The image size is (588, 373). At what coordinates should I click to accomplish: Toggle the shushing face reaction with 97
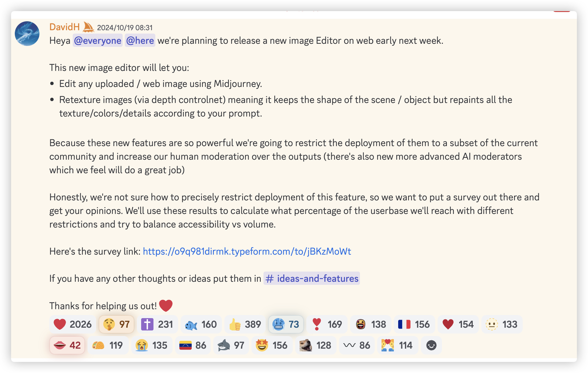tap(116, 324)
